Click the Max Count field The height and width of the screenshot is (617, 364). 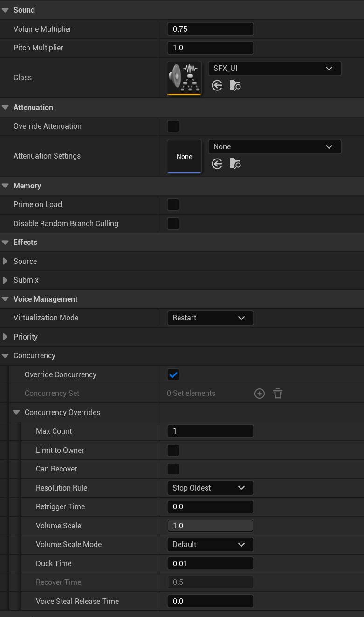tap(210, 431)
